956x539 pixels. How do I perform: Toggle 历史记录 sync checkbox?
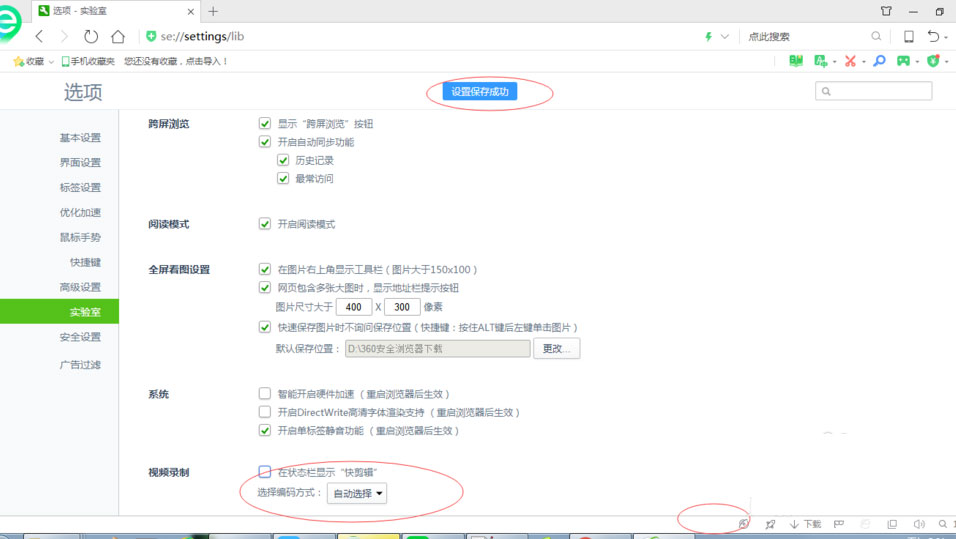[x=283, y=160]
